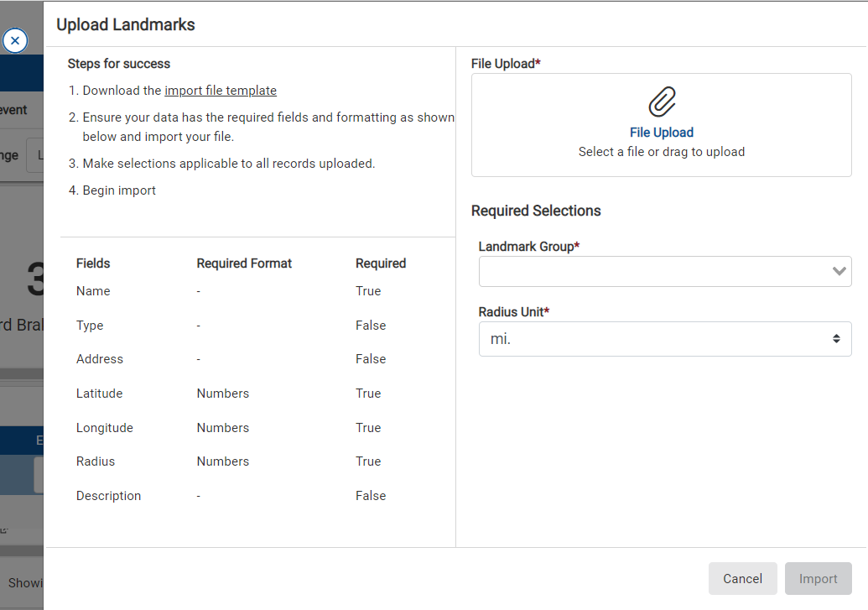This screenshot has width=868, height=610.
Task: Click True value in Latitude row
Action: (368, 394)
